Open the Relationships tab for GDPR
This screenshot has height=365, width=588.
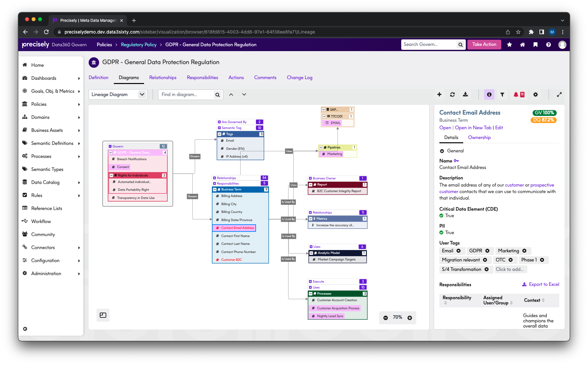[x=163, y=77]
